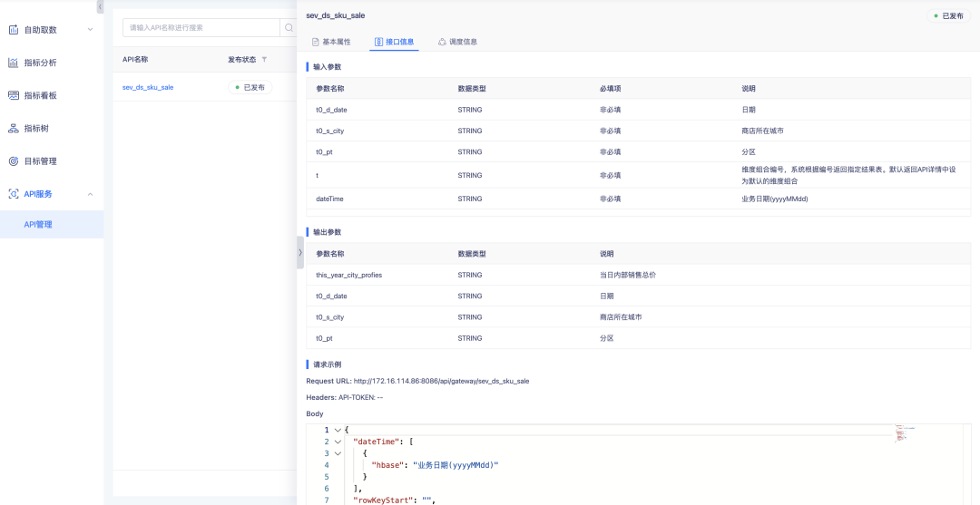Click the Headers API-TOKEN line
Screen dimensions: 980x505
click(x=345, y=397)
